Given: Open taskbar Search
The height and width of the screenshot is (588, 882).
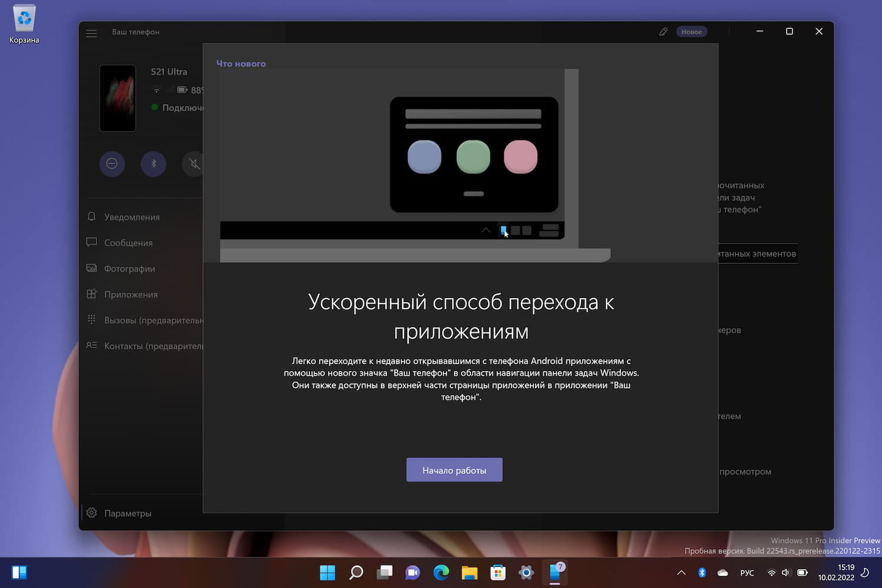Looking at the screenshot, I should [356, 572].
